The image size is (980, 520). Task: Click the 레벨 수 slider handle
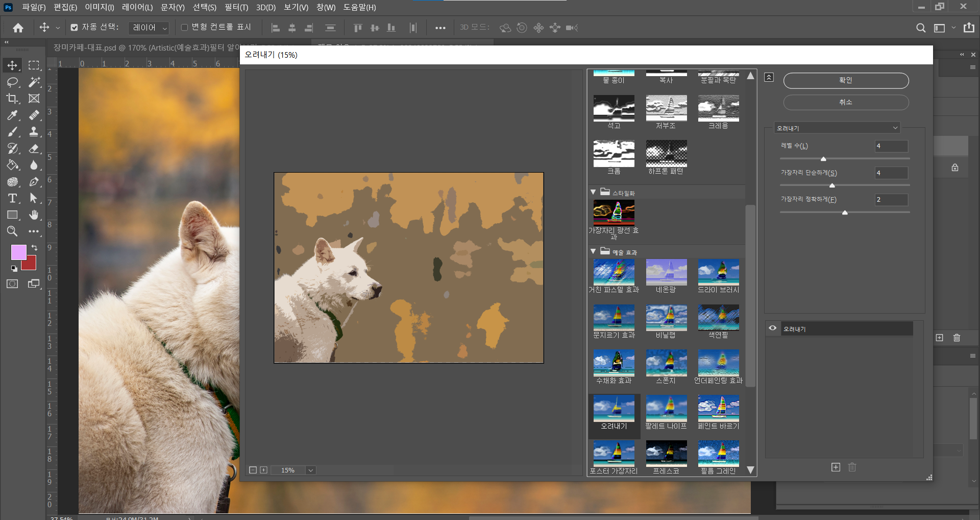pyautogui.click(x=823, y=159)
